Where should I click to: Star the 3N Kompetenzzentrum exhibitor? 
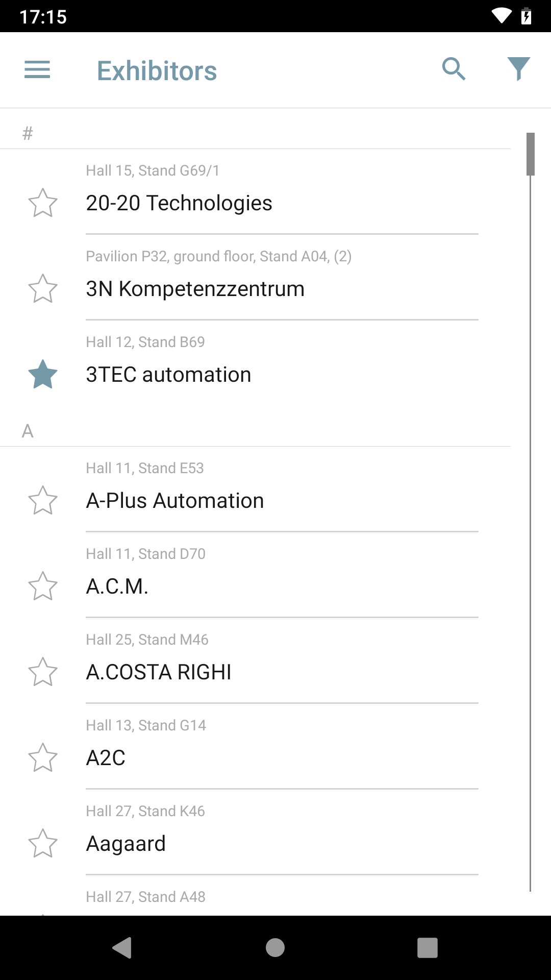pyautogui.click(x=43, y=288)
